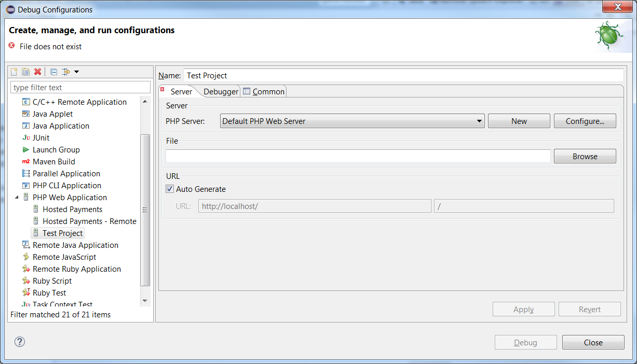Click the Browse button for File
Screen dimensions: 637x364
tap(585, 157)
